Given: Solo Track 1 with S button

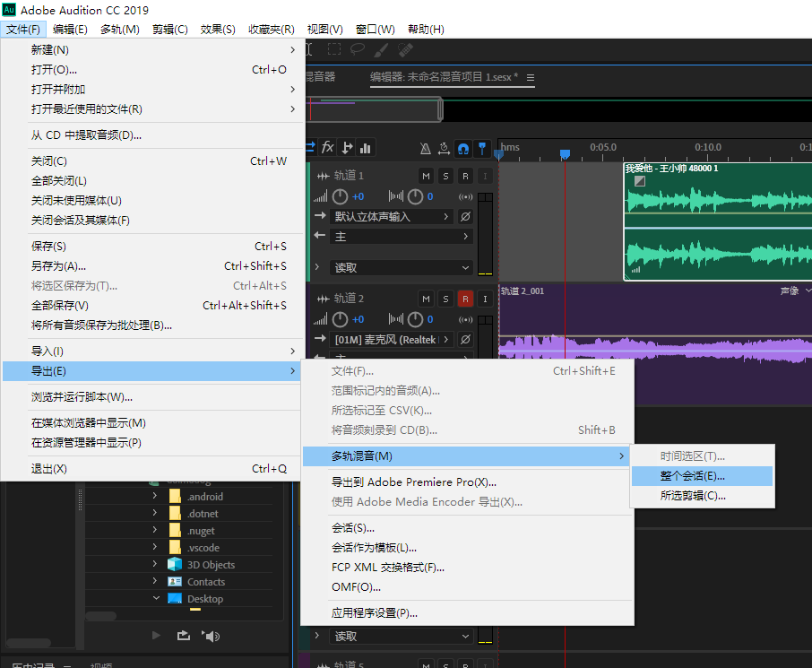Looking at the screenshot, I should [x=445, y=177].
